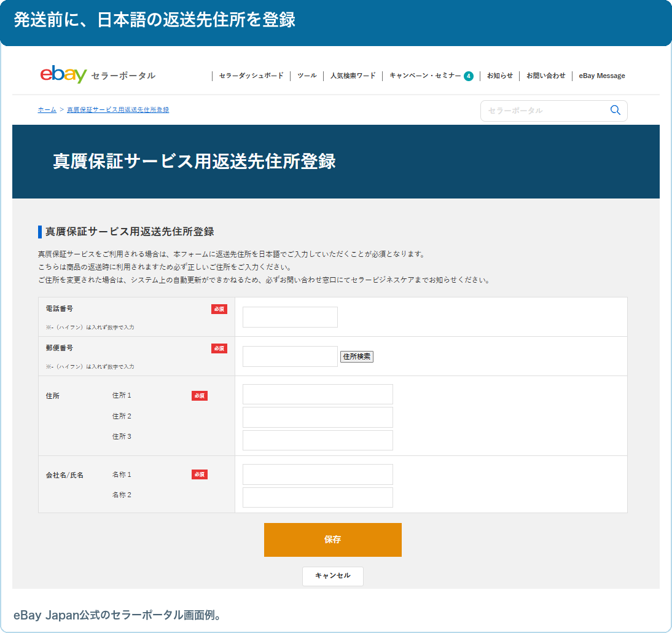Click the 郵便番号 input field
The height and width of the screenshot is (633, 672).
(x=290, y=356)
